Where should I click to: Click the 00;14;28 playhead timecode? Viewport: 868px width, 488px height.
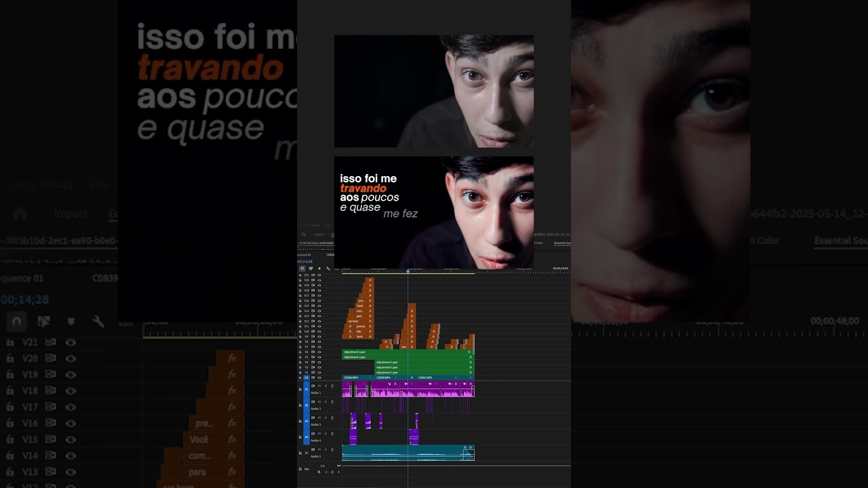[304, 262]
